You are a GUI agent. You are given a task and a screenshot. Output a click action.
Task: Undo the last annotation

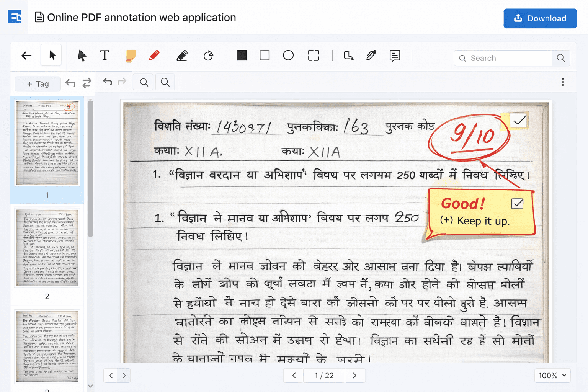[x=108, y=82]
